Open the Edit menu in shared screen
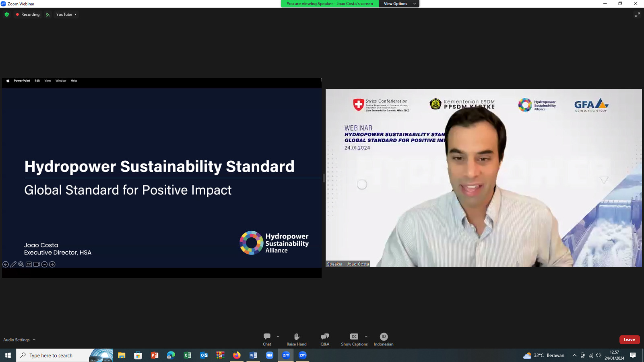 [x=37, y=81]
